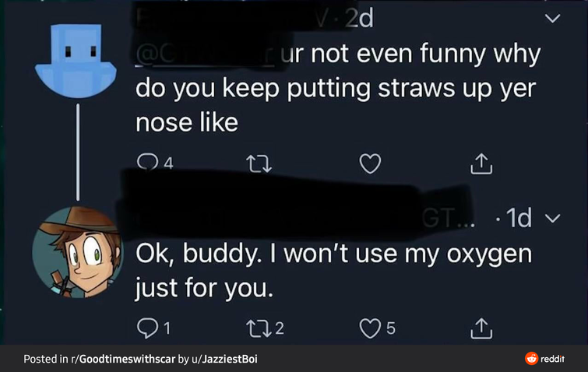Reply to the oxygen tweet
The width and height of the screenshot is (588, 372).
click(148, 329)
